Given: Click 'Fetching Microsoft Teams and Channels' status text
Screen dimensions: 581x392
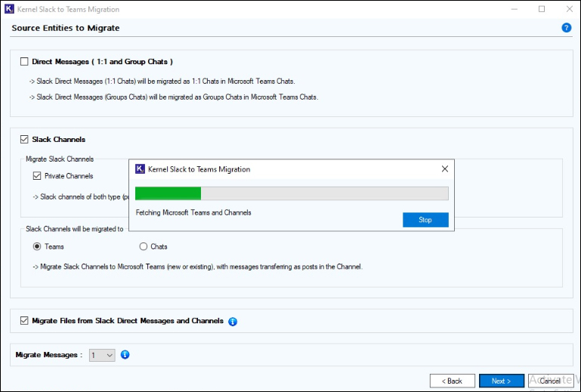Looking at the screenshot, I should pyautogui.click(x=193, y=213).
